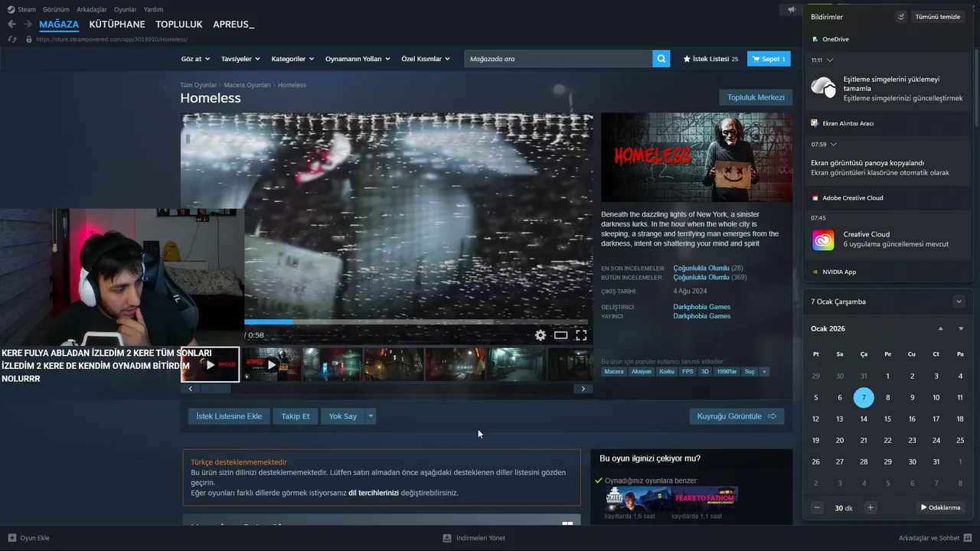Go forward with the Steam forward arrow
The height and width of the screenshot is (551, 980).
(28, 24)
